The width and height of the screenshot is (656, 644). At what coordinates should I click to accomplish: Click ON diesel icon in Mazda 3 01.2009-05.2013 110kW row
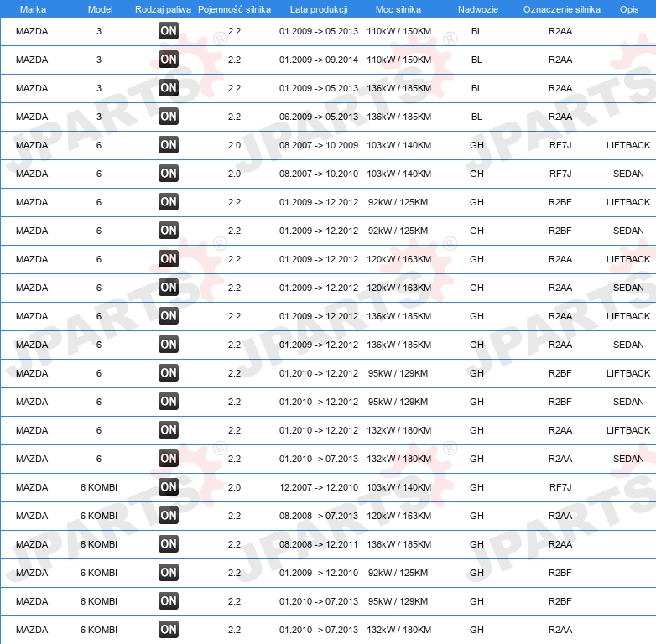[169, 31]
